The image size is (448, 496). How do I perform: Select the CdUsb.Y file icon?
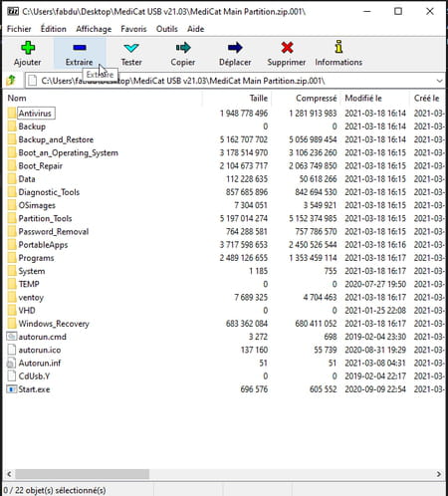[x=12, y=375]
